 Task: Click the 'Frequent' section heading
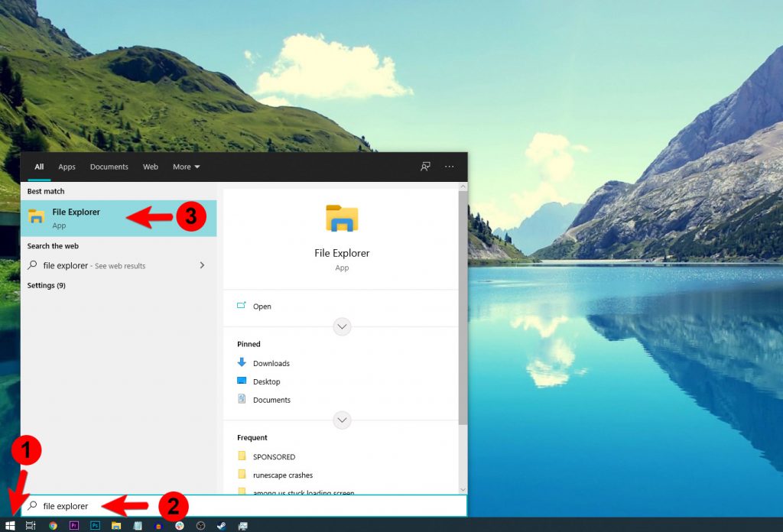(x=252, y=438)
